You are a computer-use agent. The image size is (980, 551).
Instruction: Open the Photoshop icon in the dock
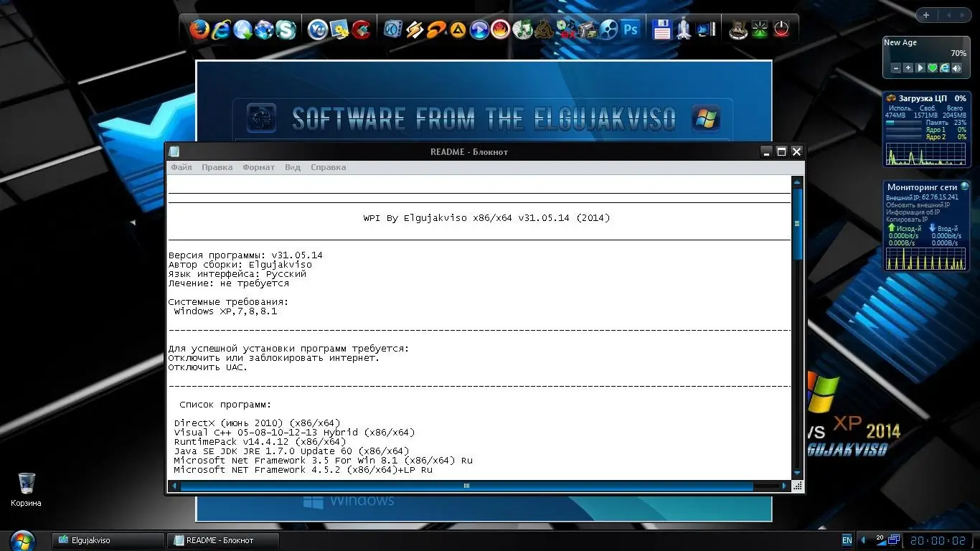point(631,29)
